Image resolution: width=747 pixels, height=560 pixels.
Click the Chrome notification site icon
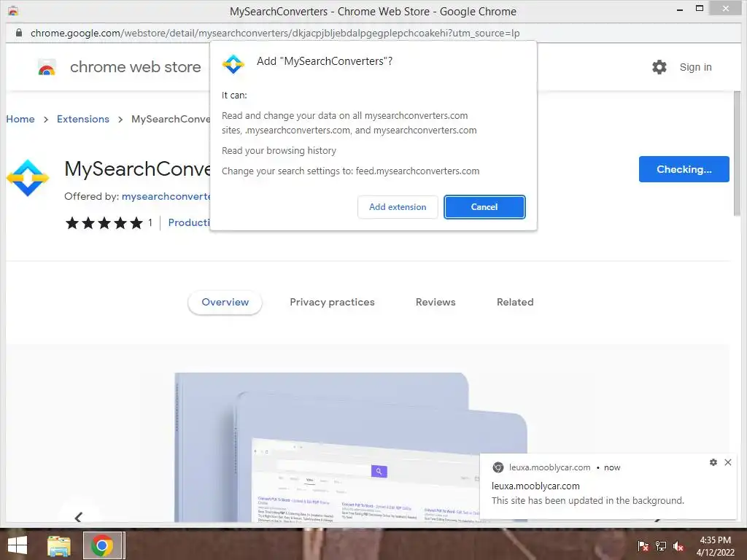point(498,467)
